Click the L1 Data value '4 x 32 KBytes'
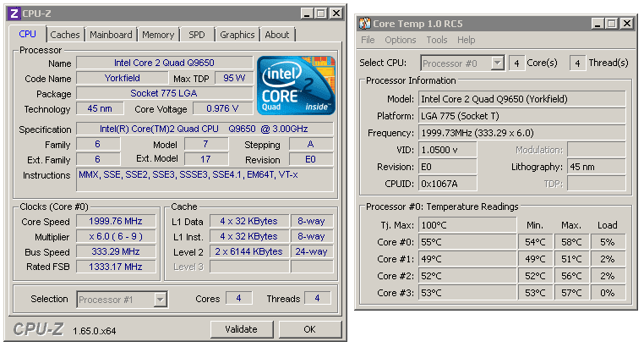 pyautogui.click(x=248, y=221)
